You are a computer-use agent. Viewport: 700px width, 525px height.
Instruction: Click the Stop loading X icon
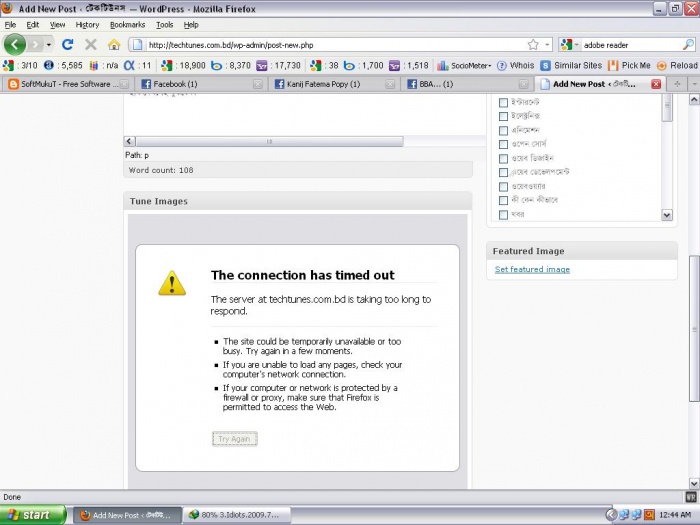point(91,44)
